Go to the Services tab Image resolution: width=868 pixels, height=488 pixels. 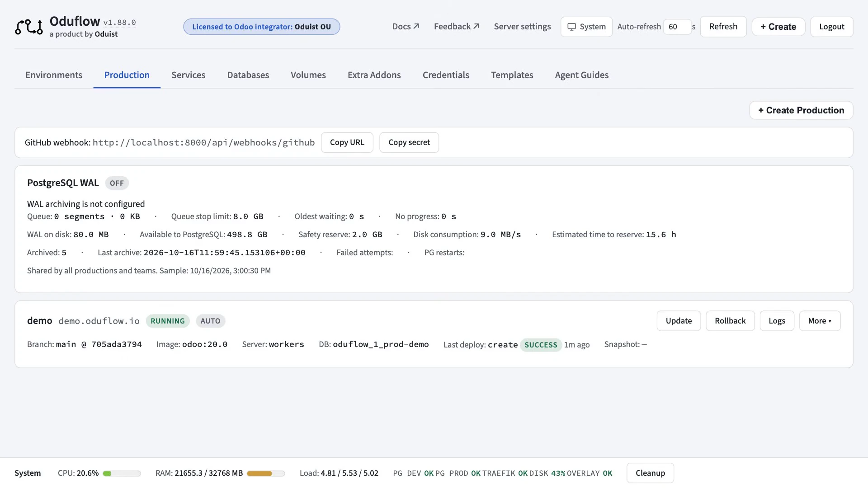(x=188, y=75)
